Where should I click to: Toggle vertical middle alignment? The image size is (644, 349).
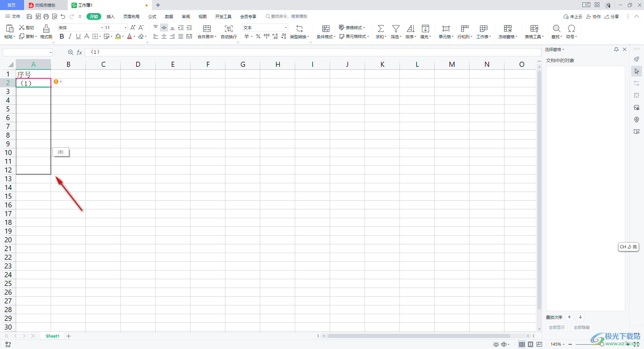[164, 28]
